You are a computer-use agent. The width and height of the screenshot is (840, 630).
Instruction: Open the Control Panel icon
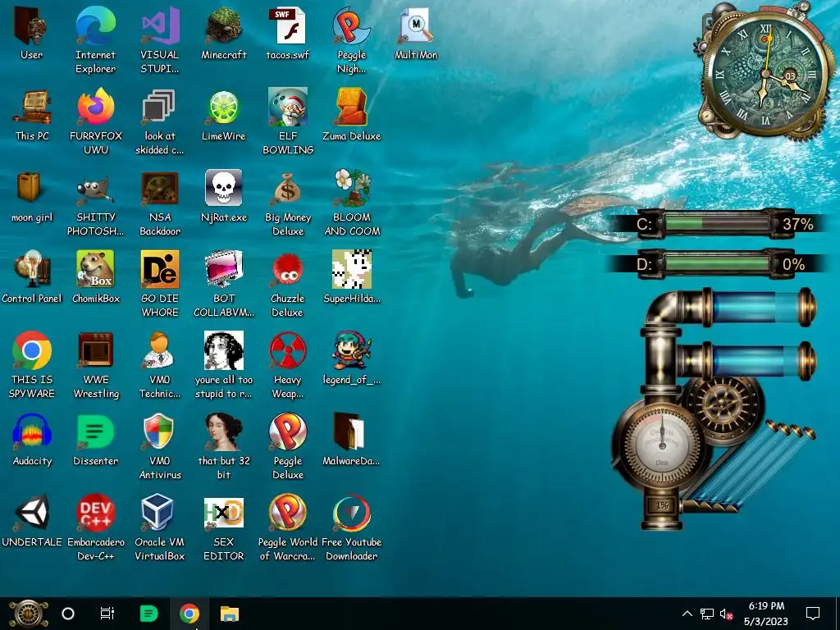click(32, 276)
